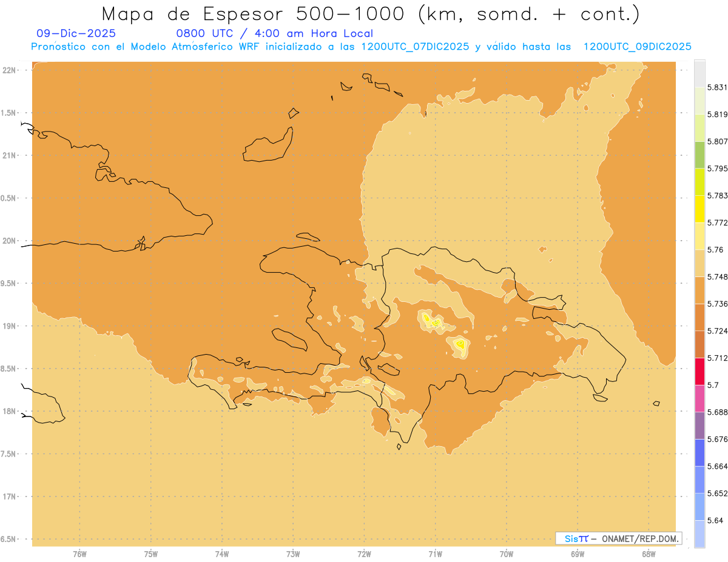Viewport: 728px width, 562px height.
Task: Click the map title 'Mapa de Espesor 500-1000'
Action: [x=254, y=14]
